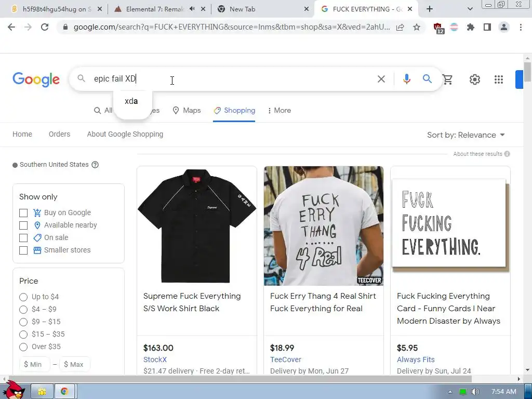Choose the xda autocomplete suggestion
532x399 pixels.
131,101
